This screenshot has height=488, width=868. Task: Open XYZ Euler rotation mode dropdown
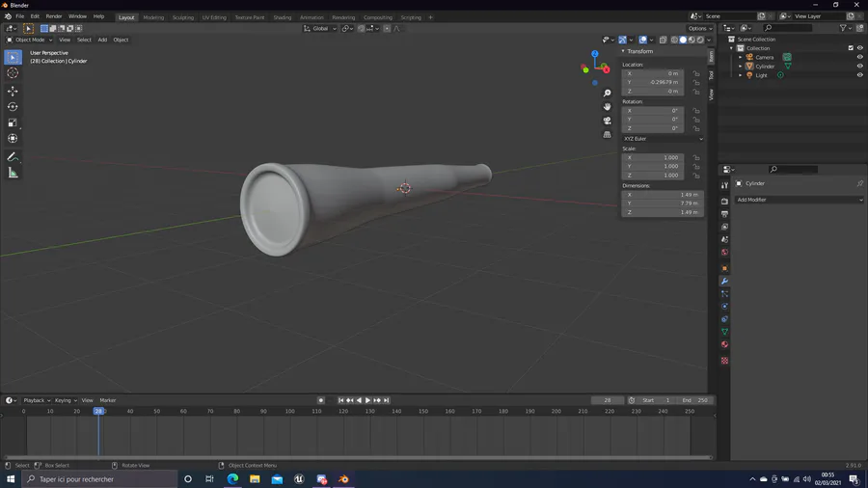663,139
